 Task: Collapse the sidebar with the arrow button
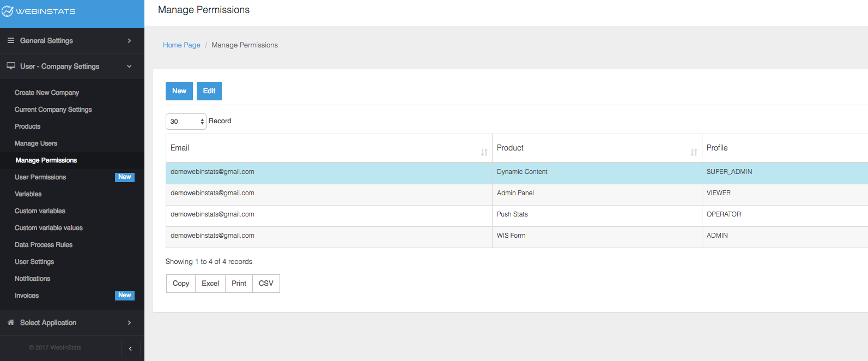coord(130,348)
